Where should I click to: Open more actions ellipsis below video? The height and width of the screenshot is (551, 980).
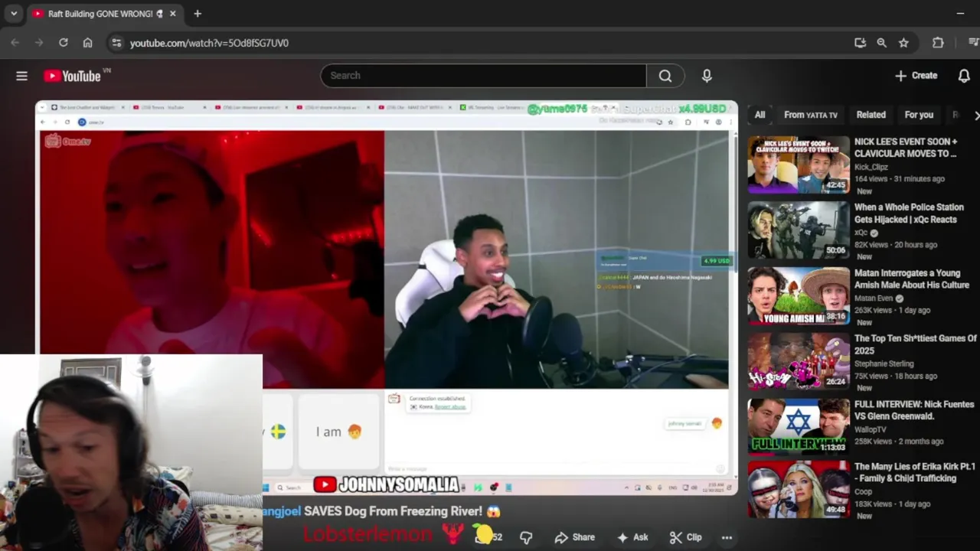727,537
